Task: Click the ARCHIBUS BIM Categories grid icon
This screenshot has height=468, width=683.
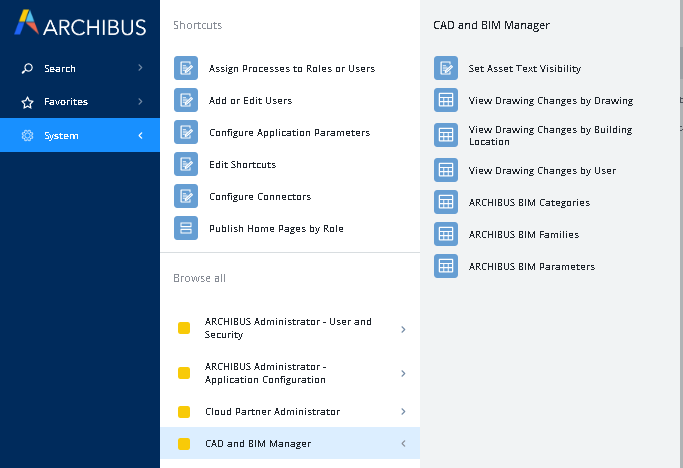Action: (446, 202)
